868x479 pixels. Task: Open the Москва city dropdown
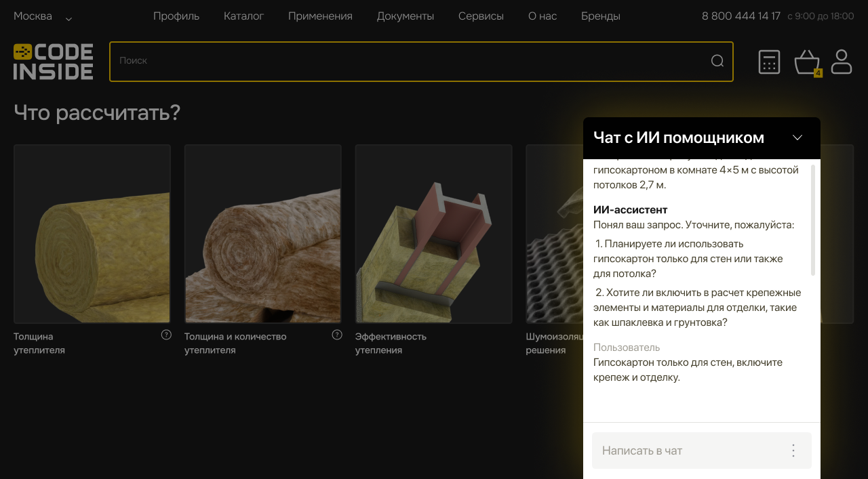tap(43, 16)
